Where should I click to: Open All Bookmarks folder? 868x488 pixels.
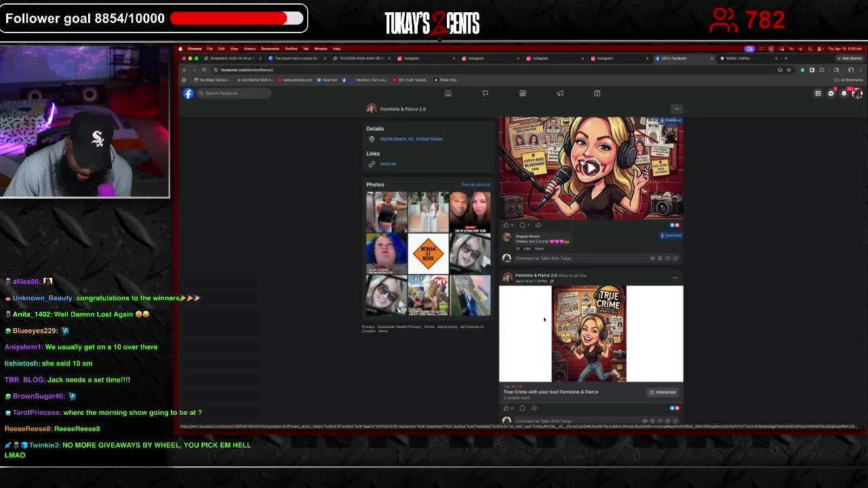pos(848,80)
